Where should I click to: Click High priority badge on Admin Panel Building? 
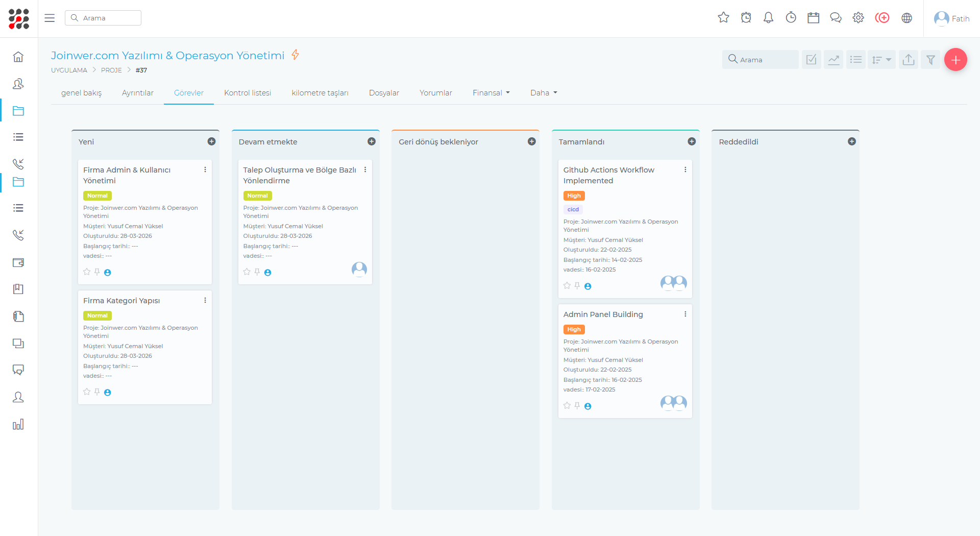click(574, 329)
